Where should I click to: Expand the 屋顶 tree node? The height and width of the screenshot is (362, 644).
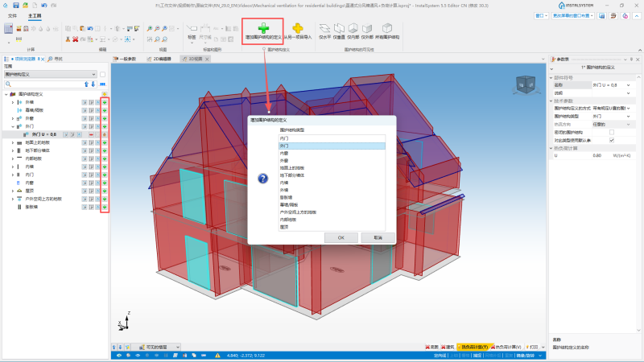13,191
